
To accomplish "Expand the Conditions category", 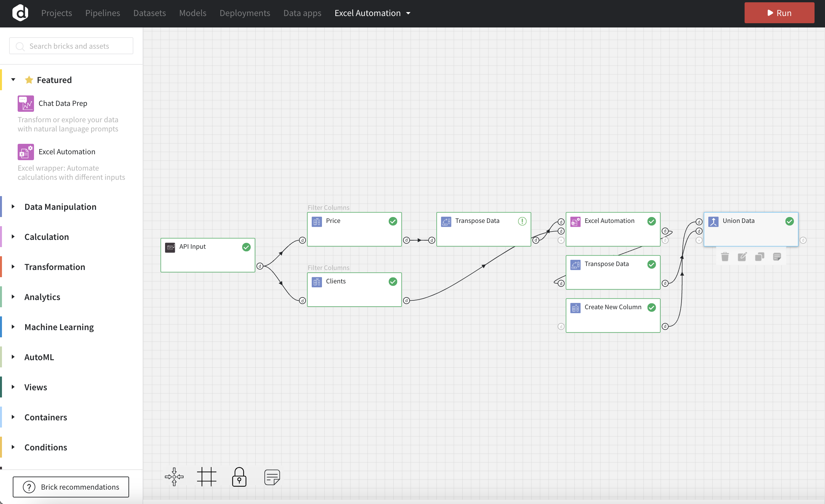I will [13, 447].
